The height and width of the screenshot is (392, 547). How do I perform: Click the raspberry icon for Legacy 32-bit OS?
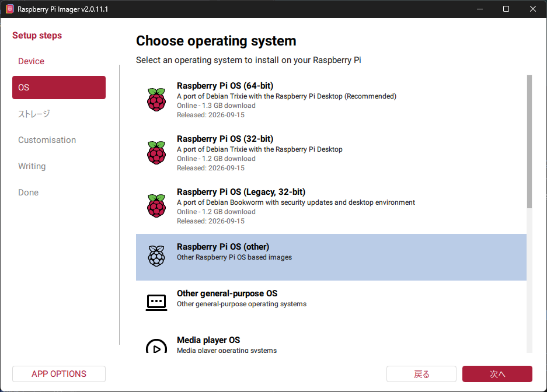click(156, 206)
